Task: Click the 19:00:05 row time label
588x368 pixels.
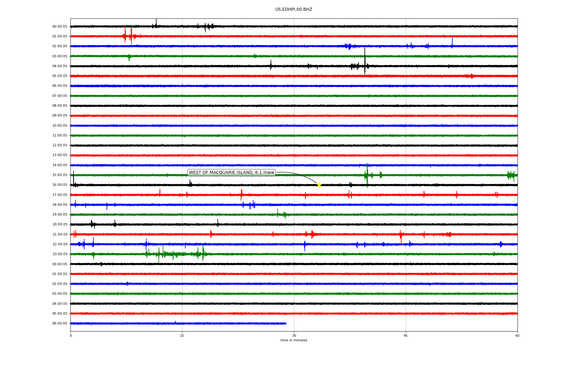Action: pos(60,215)
